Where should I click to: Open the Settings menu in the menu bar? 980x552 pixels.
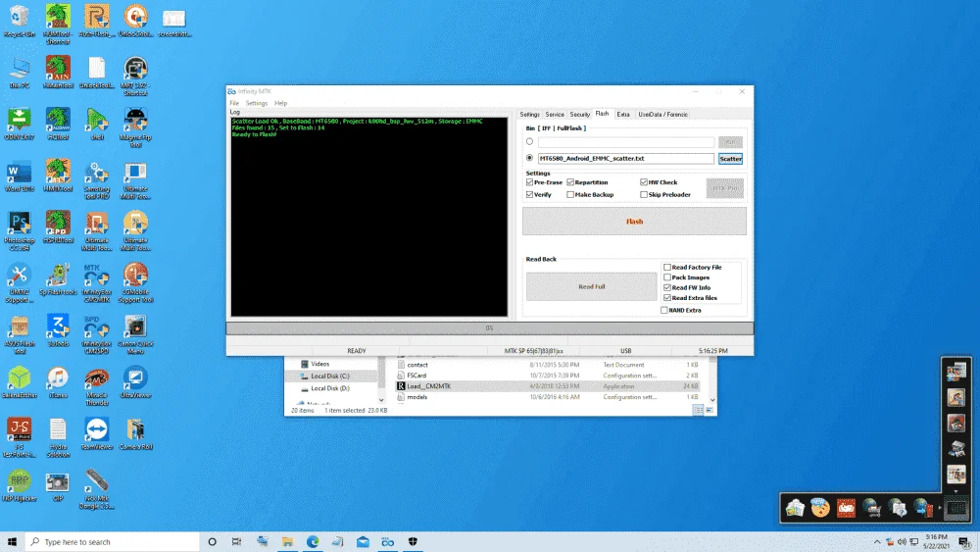pyautogui.click(x=256, y=103)
